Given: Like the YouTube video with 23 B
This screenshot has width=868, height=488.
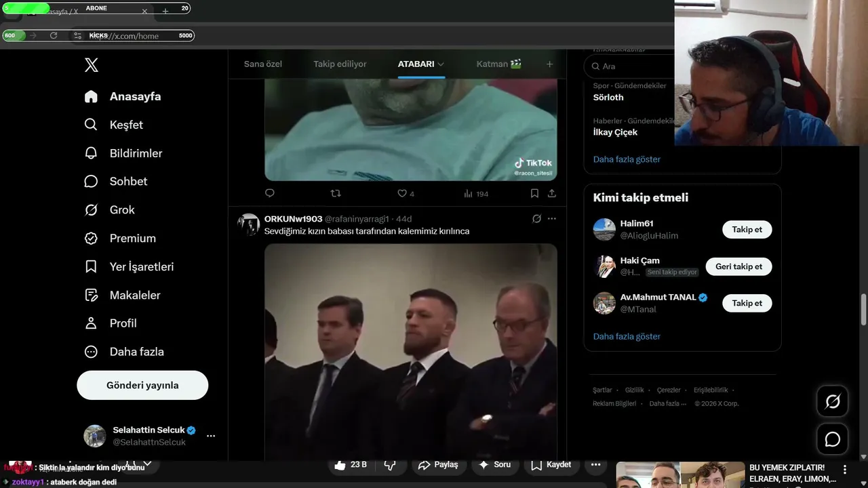Looking at the screenshot, I should [x=351, y=465].
